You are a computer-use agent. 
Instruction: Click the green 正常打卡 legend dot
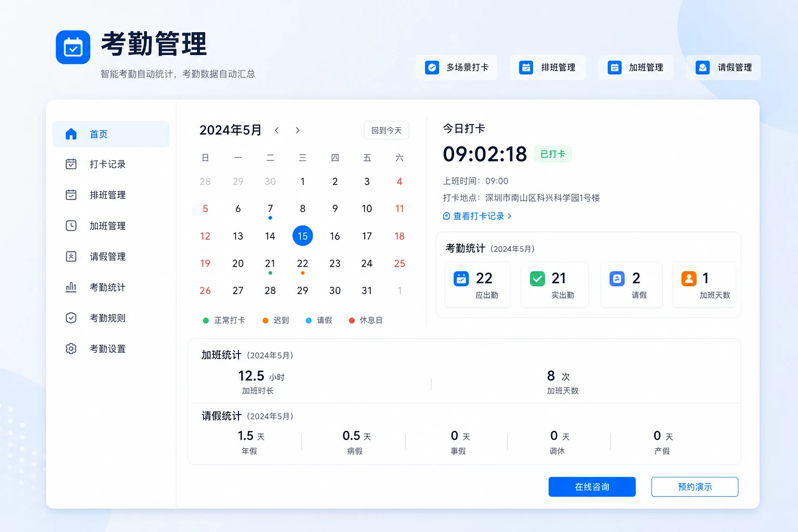coord(206,321)
